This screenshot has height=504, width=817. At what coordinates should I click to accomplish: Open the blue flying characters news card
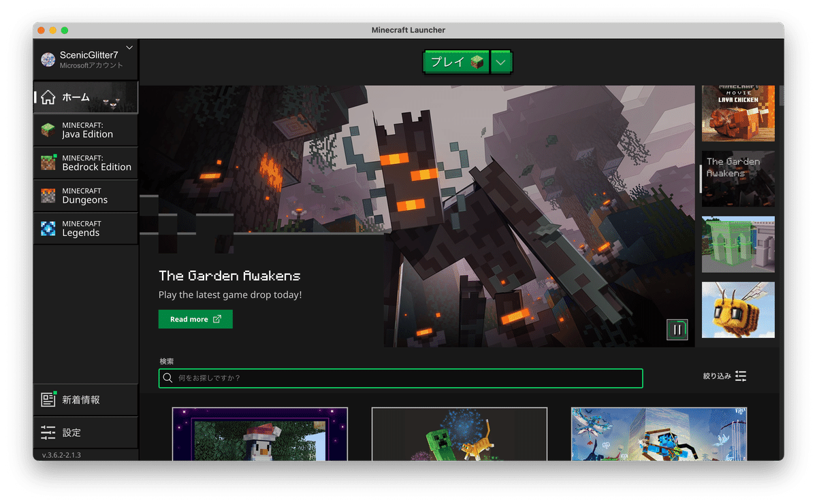659,434
